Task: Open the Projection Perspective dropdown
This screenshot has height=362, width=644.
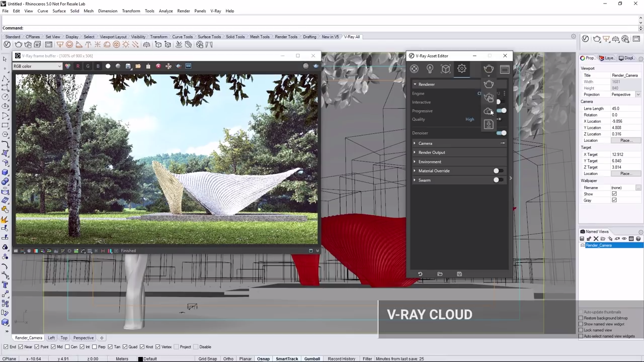Action: click(x=625, y=95)
